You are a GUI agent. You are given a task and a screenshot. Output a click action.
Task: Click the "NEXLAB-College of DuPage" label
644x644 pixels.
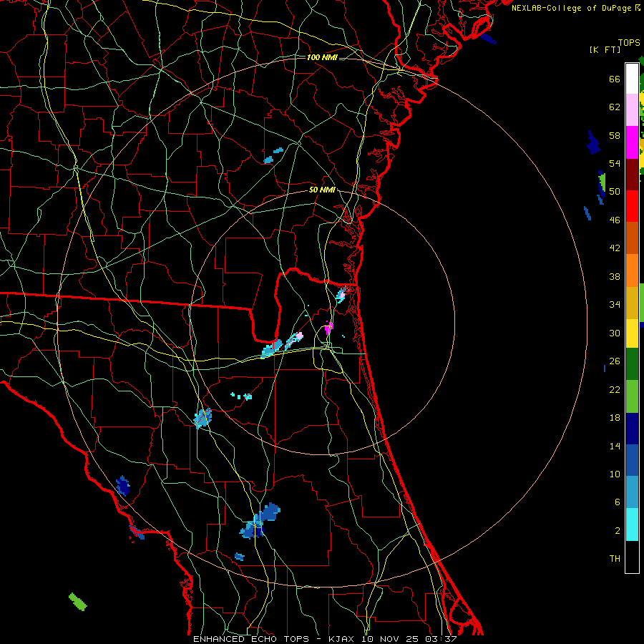[571, 8]
